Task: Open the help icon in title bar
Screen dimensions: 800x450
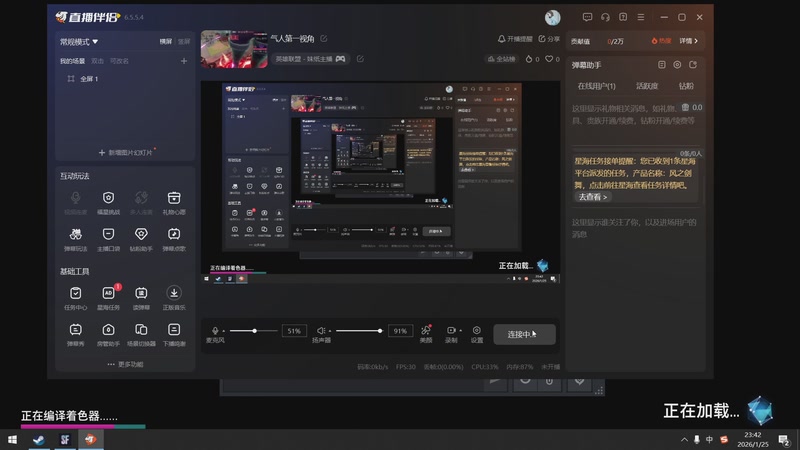Action: coord(623,17)
